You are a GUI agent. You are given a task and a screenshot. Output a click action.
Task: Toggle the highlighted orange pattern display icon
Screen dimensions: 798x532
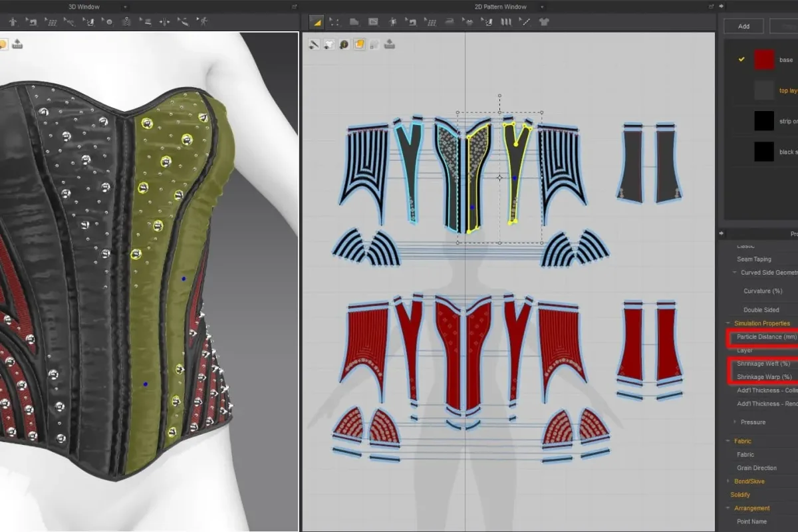coord(359,45)
